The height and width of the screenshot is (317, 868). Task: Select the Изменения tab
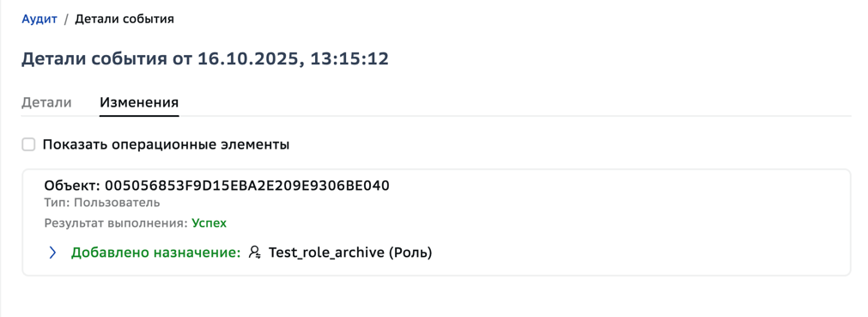coord(139,102)
